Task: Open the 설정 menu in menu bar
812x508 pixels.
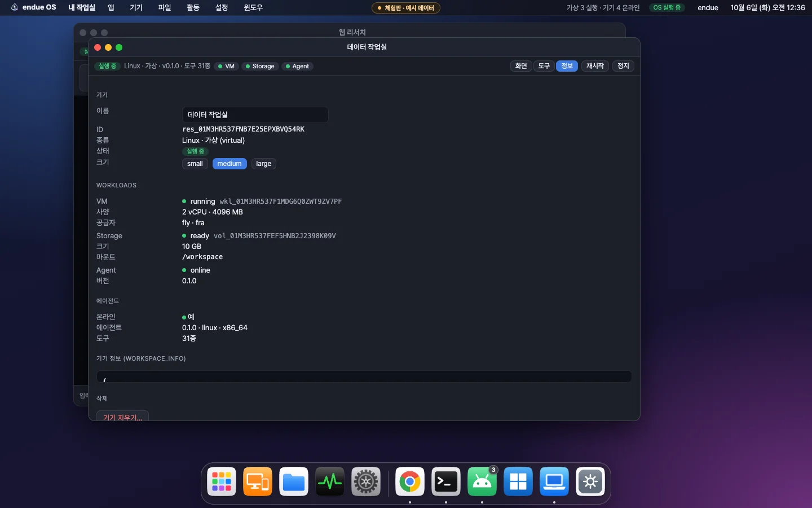Action: [222, 7]
